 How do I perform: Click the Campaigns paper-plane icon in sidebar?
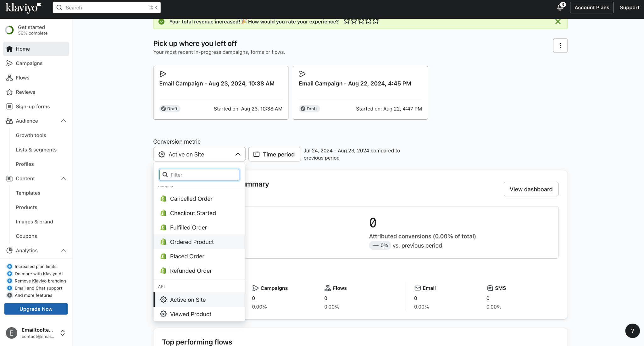(9, 63)
